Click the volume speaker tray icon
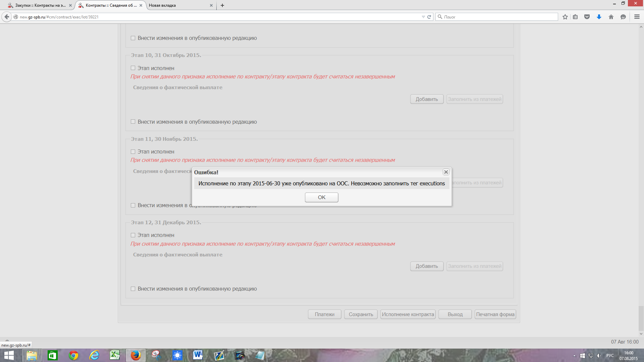This screenshot has height=362, width=644. [599, 356]
